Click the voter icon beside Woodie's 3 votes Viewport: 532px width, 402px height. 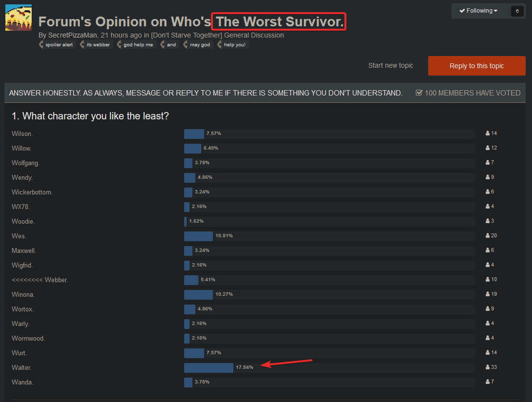click(x=487, y=221)
